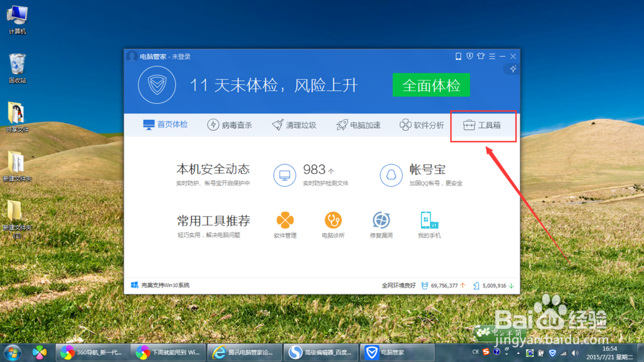Open the 清理垃圾 tab
644x362 pixels.
click(294, 125)
